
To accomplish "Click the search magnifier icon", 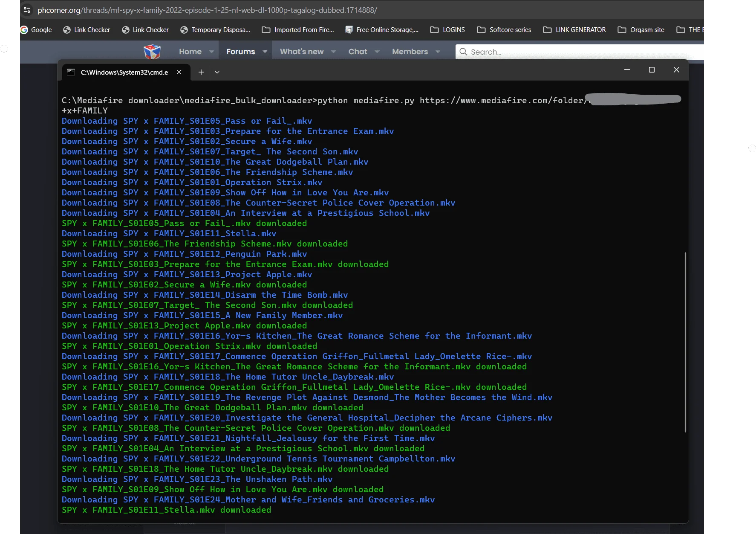I will point(463,52).
